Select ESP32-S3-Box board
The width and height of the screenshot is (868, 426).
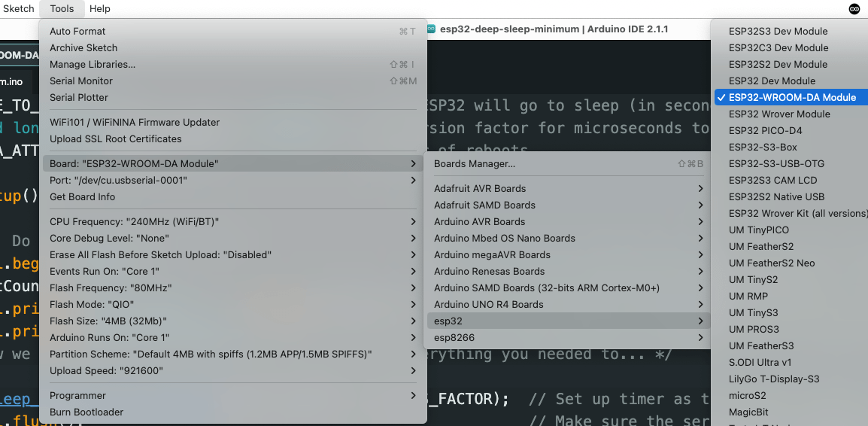[791, 148]
